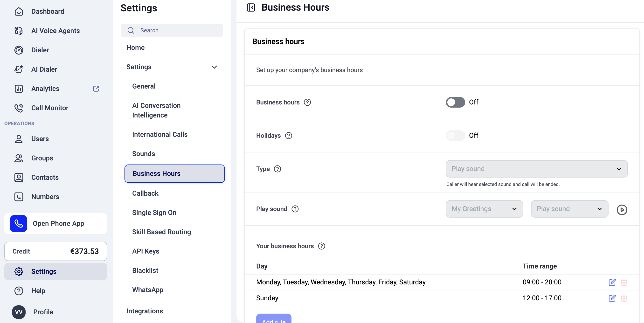Open the Groups sidebar item
This screenshot has width=644, height=323.
click(x=42, y=158)
